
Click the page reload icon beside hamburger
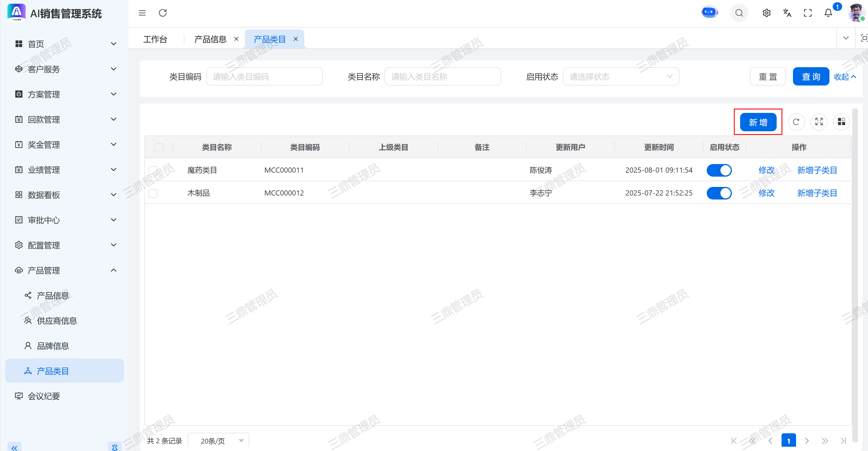click(163, 13)
